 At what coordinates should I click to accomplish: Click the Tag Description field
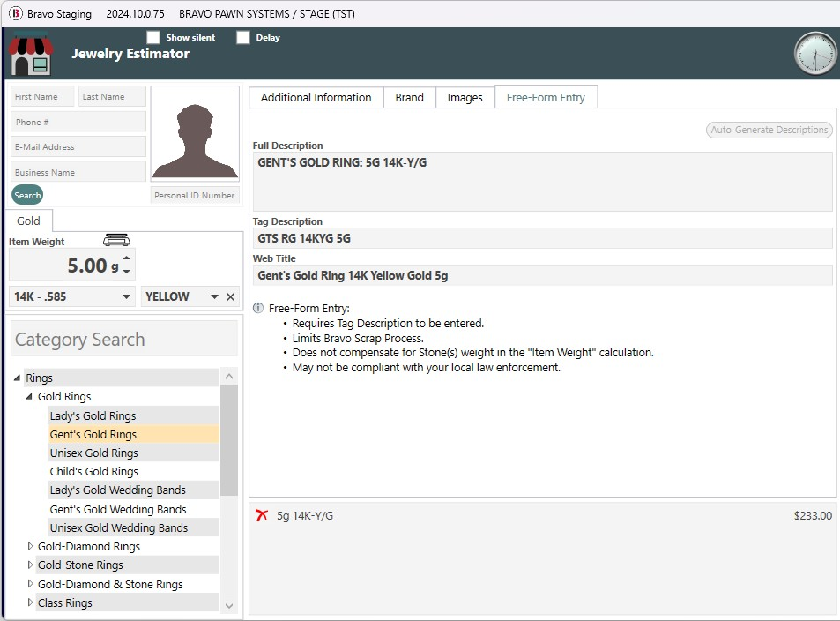coord(543,238)
